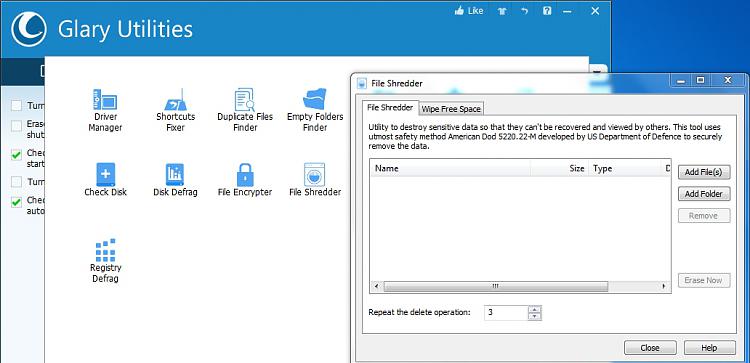Screen dimensions: 750x363
Task: Start the Check Disk tool
Action: click(105, 180)
